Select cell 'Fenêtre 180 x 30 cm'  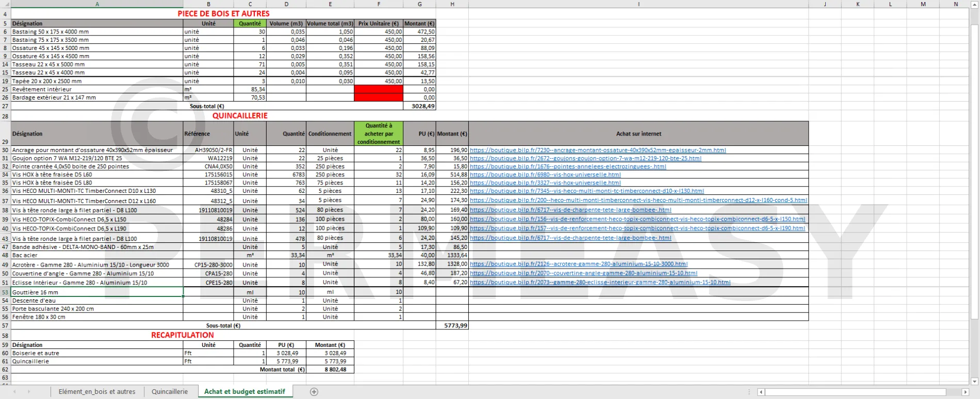[97, 317]
